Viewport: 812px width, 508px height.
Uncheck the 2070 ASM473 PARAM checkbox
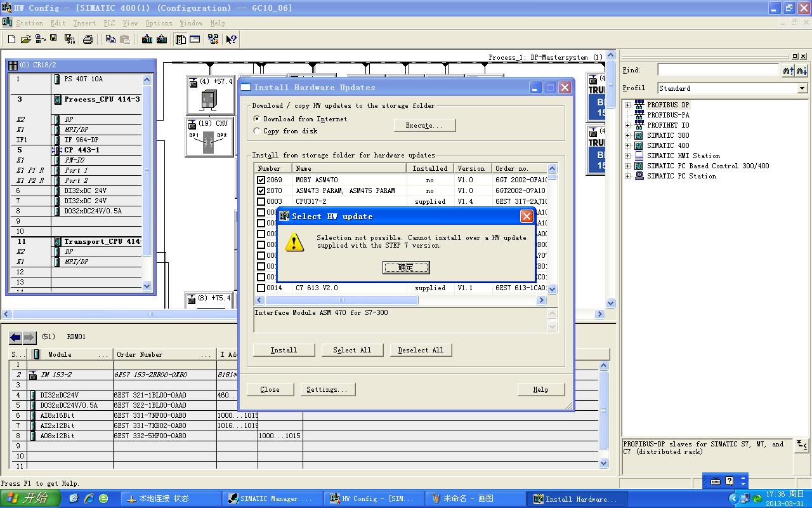pos(261,190)
